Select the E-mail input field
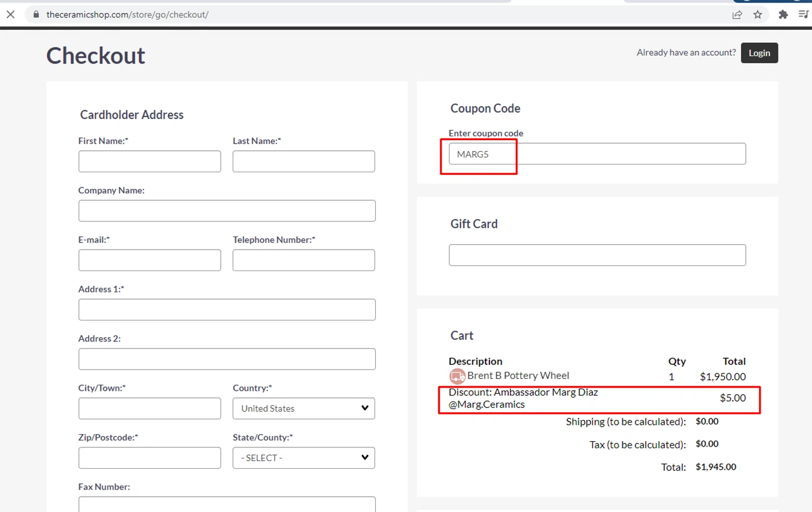This screenshot has height=512, width=812. [x=149, y=260]
